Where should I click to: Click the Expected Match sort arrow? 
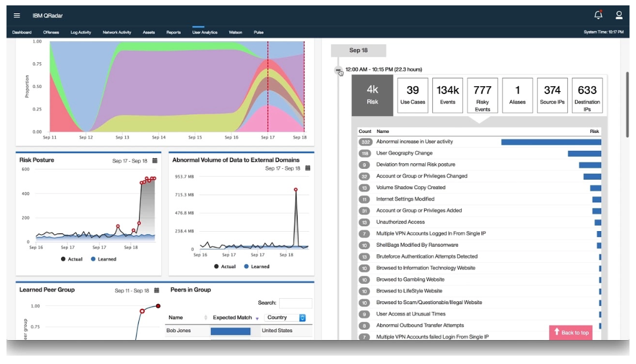(257, 318)
